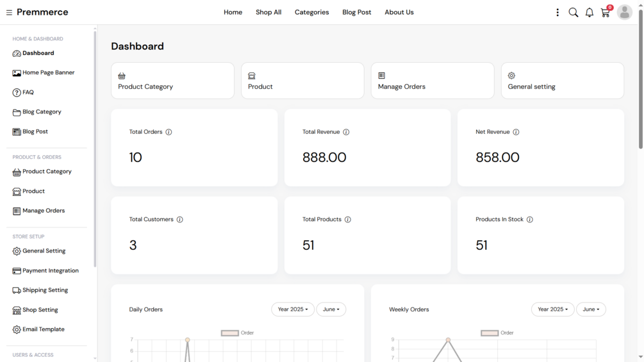Image resolution: width=644 pixels, height=362 pixels.
Task: Toggle the hamburger menu next to Premmerce
Action: (x=9, y=13)
